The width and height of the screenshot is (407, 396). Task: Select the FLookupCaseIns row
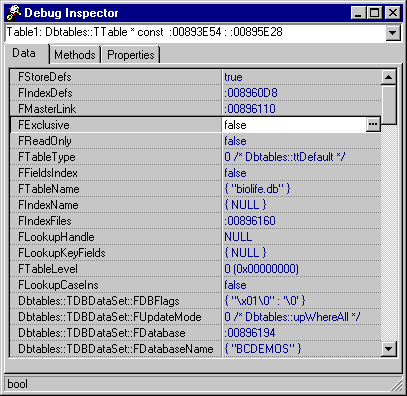pyautogui.click(x=196, y=285)
